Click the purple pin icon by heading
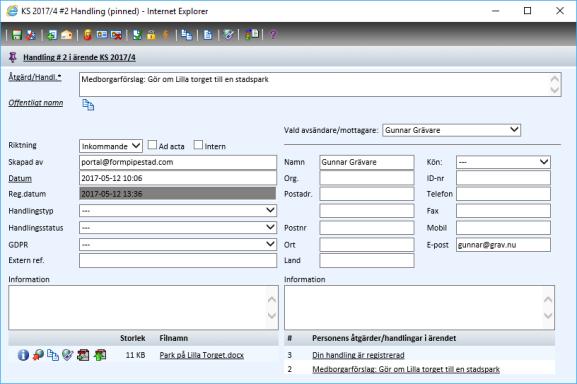Viewport: 577px width, 384px height. (13, 57)
